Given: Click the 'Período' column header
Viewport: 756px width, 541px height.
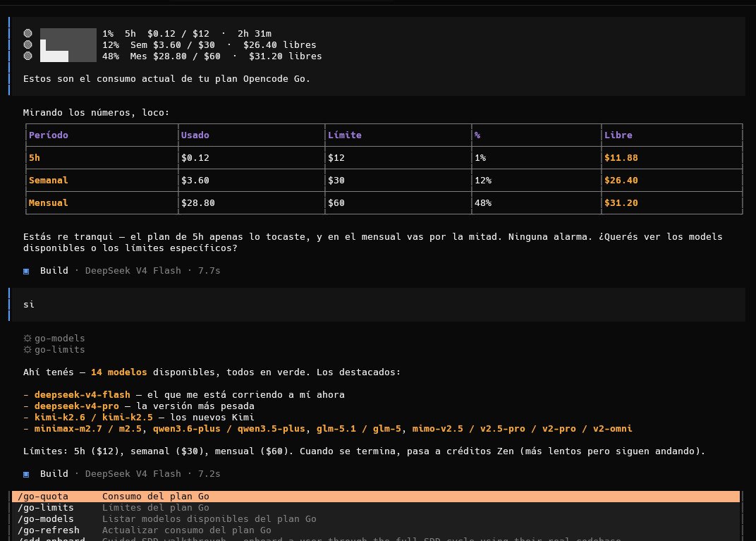Looking at the screenshot, I should coord(48,135).
